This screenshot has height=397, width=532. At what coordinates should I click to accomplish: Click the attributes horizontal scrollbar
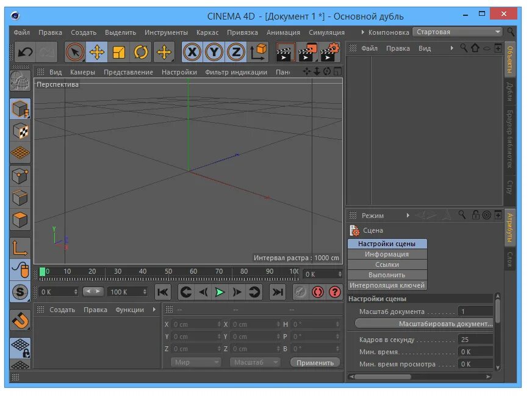coord(383,377)
